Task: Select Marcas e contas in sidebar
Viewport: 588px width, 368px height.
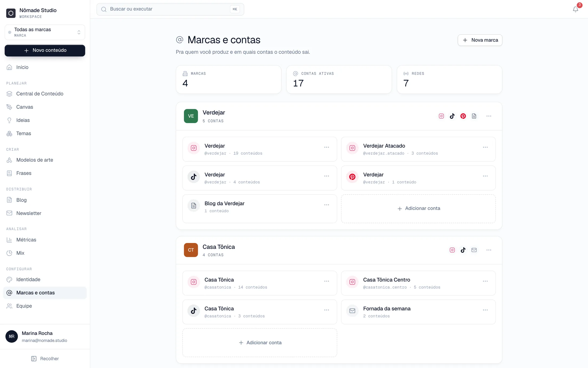Action: click(45, 293)
